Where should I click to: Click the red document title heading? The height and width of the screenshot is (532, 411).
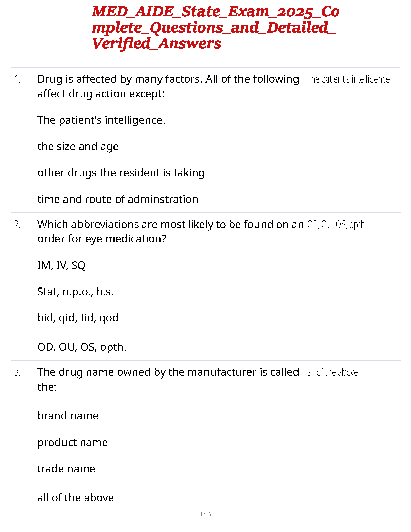(x=215, y=28)
